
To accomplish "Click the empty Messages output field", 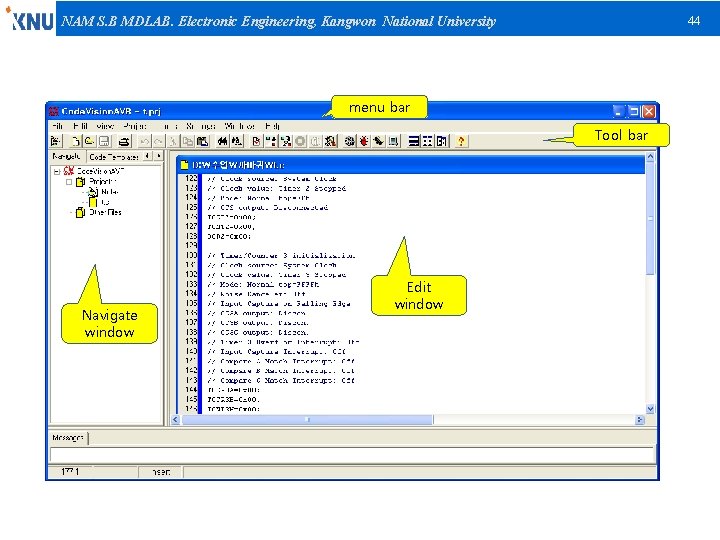I will coord(352,455).
